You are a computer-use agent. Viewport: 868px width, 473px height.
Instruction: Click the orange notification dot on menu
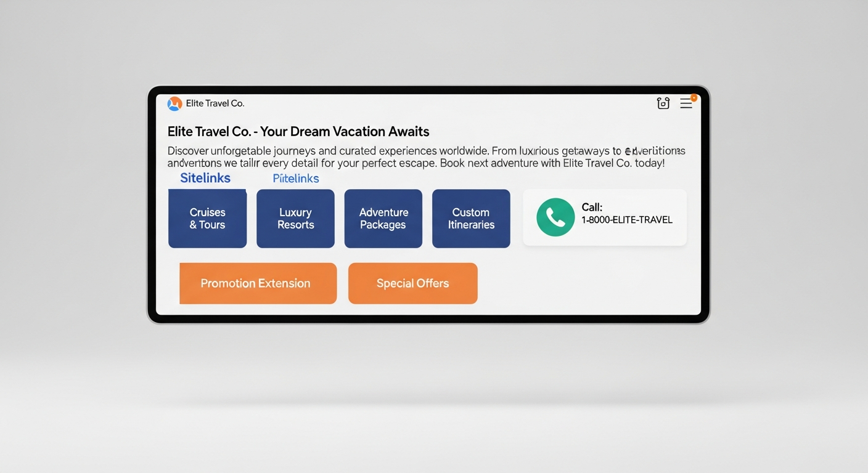[x=694, y=98]
